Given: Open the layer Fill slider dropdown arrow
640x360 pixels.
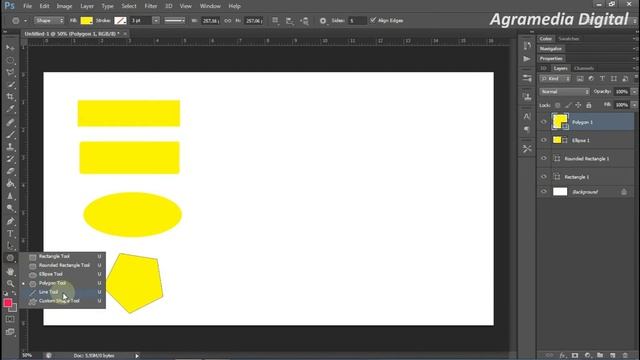Looking at the screenshot, I should click(634, 105).
